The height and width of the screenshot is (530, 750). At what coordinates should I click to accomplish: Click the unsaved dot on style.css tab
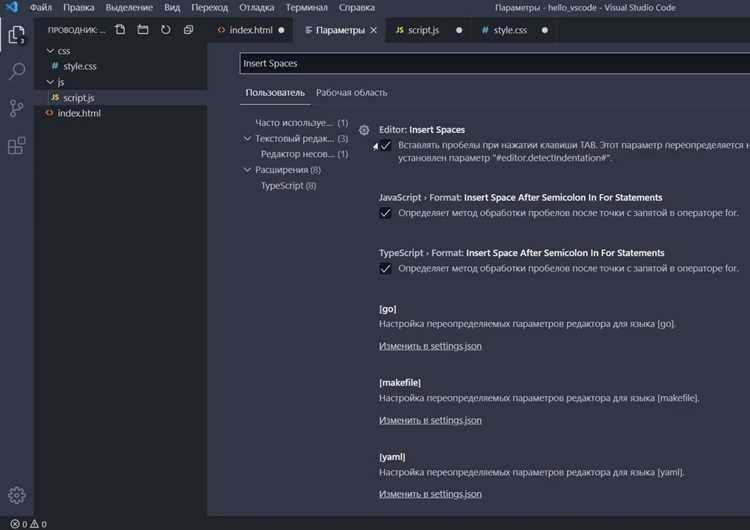544,30
